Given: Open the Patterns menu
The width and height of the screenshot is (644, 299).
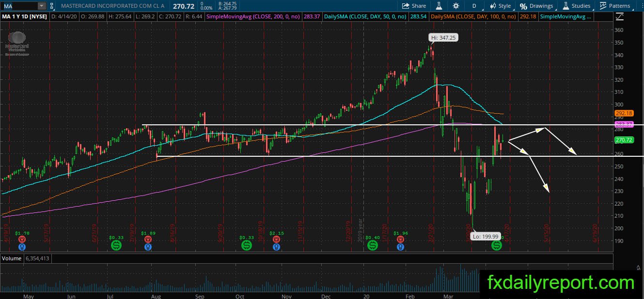Looking at the screenshot, I should pyautogui.click(x=615, y=6).
